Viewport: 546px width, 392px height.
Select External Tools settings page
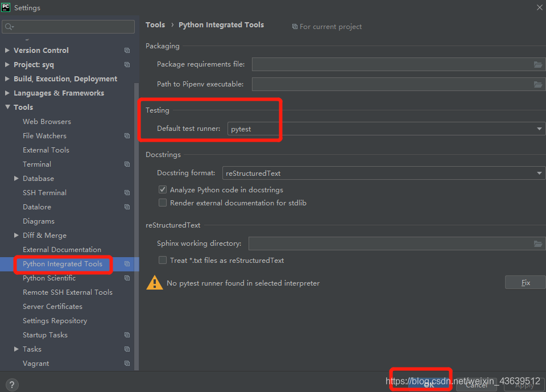[46, 150]
